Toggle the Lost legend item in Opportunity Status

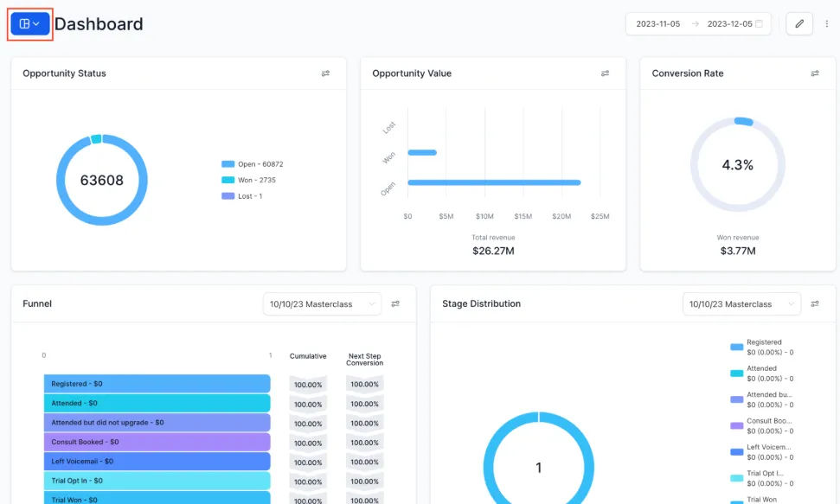(243, 196)
